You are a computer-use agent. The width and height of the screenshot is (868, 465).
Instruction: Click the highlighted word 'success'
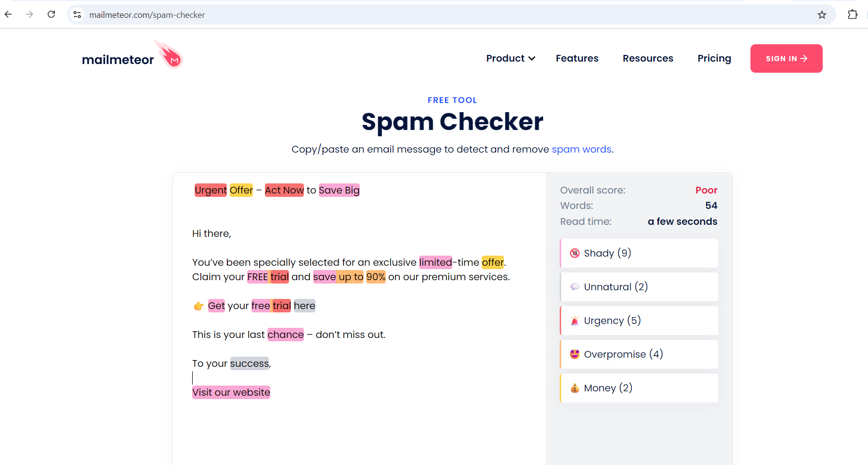click(250, 363)
